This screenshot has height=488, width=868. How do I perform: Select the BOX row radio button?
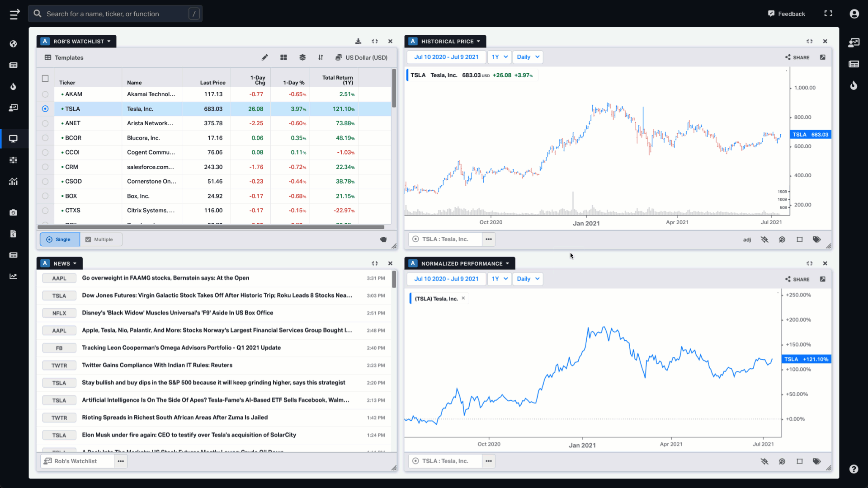pyautogui.click(x=45, y=196)
